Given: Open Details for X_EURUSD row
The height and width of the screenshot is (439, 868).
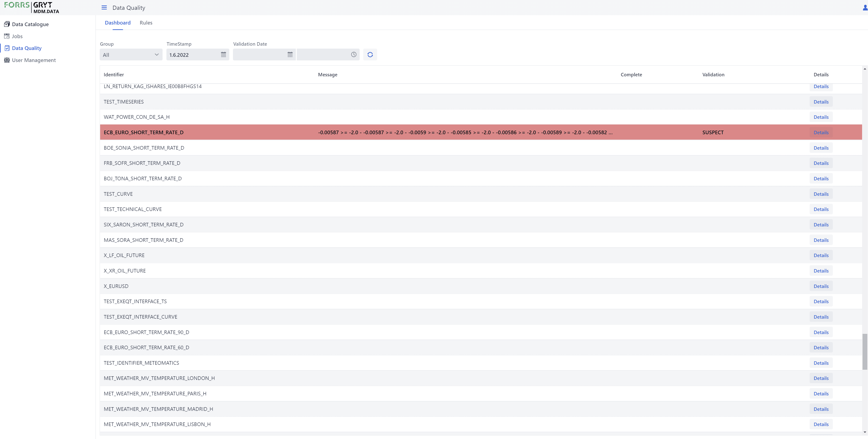Looking at the screenshot, I should click(x=821, y=286).
